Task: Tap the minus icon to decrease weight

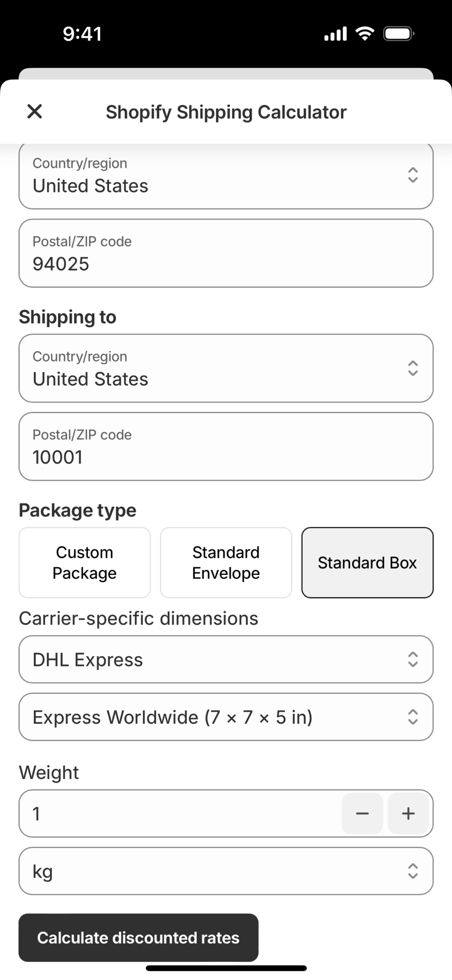Action: 362,813
